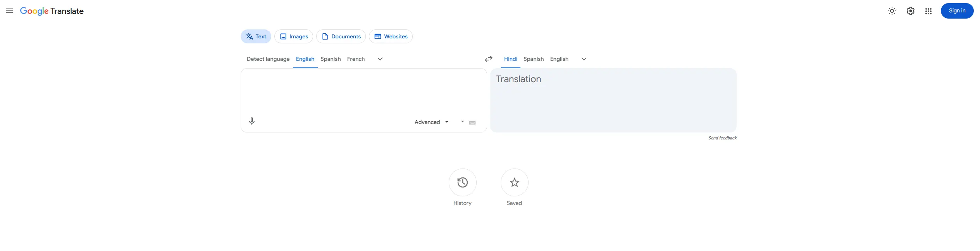This screenshot has width=980, height=251.
Task: Click the Translation output area
Action: pos(613,100)
